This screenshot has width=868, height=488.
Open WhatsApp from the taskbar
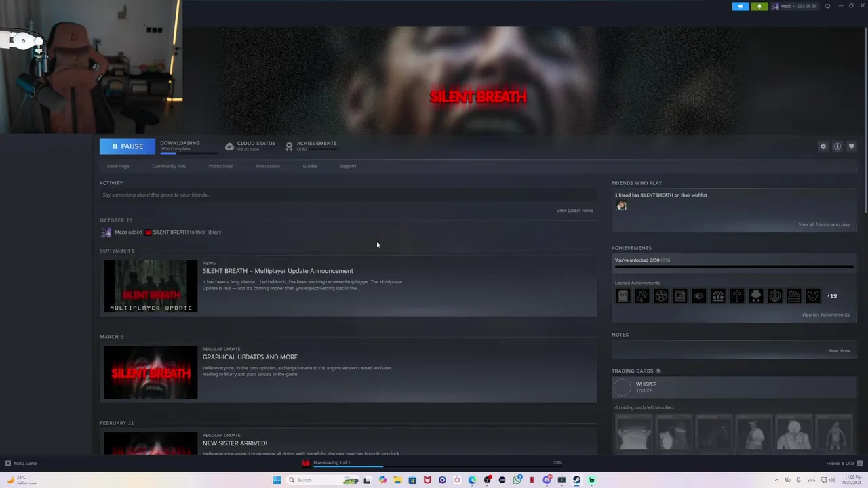517,480
